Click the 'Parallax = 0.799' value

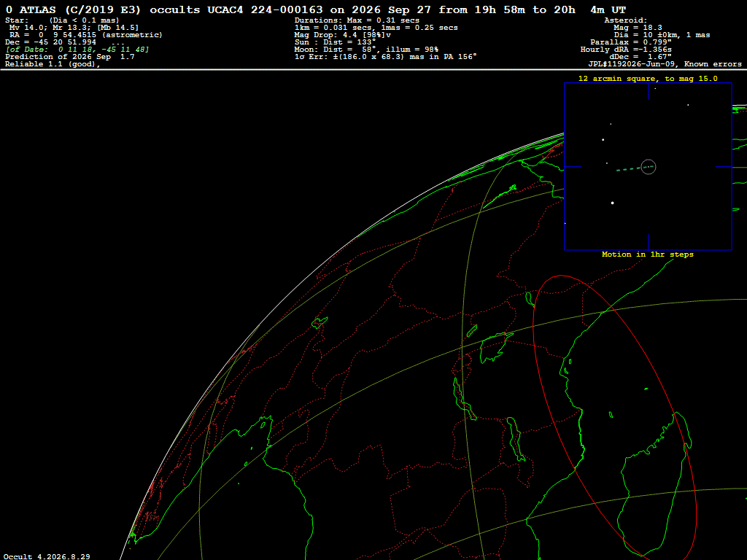(x=631, y=42)
